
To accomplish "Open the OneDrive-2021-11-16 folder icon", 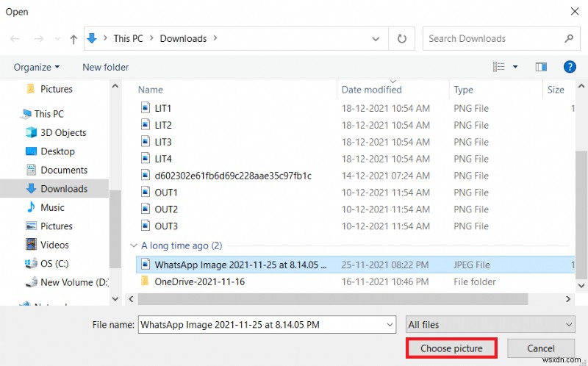I will point(145,281).
